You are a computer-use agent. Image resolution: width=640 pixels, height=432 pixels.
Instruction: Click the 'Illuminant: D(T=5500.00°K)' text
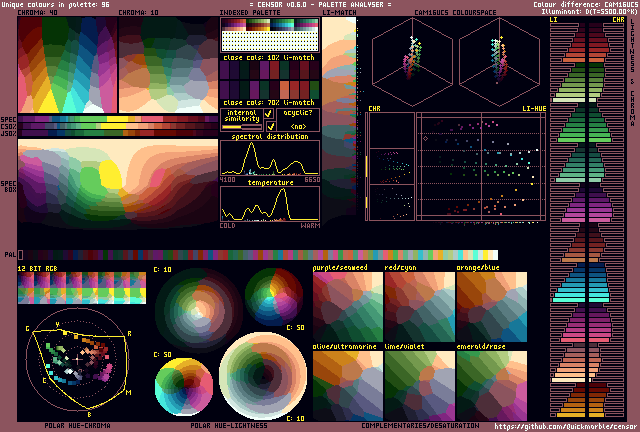(589, 11)
